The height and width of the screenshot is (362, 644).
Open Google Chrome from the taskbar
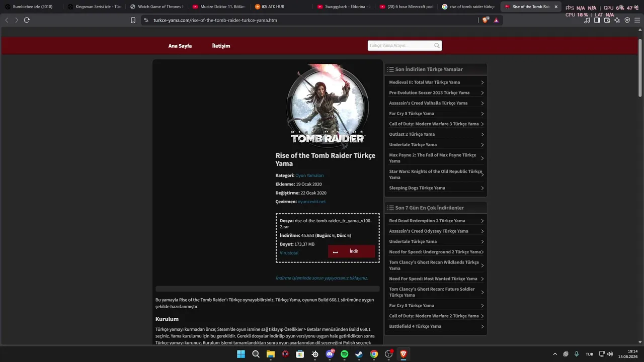pos(374,354)
